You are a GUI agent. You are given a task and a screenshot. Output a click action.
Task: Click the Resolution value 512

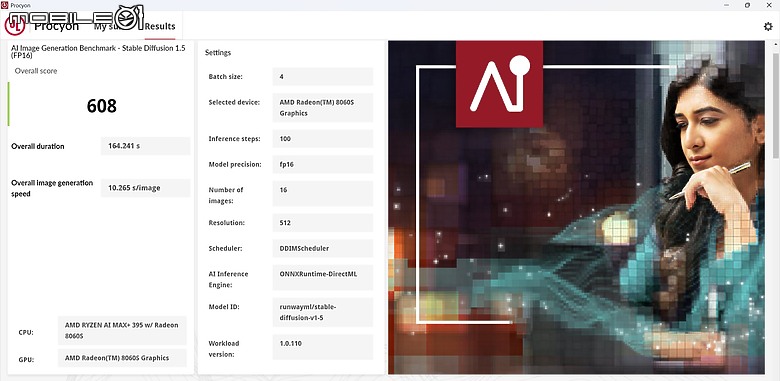pos(323,223)
